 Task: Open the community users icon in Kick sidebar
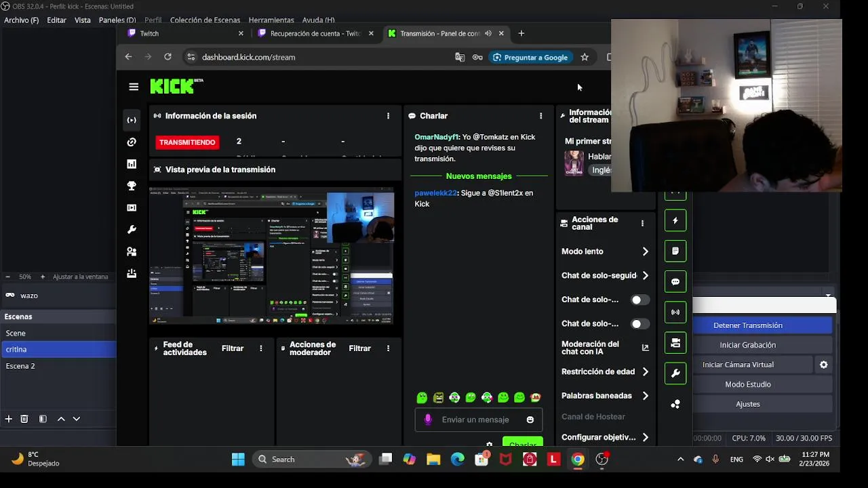[x=132, y=251]
